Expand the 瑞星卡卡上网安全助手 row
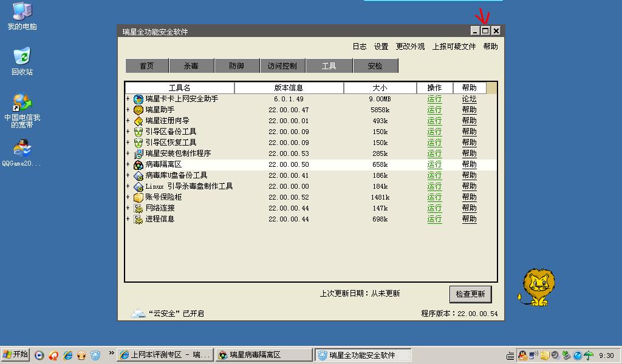This screenshot has height=364, width=622. [x=128, y=99]
